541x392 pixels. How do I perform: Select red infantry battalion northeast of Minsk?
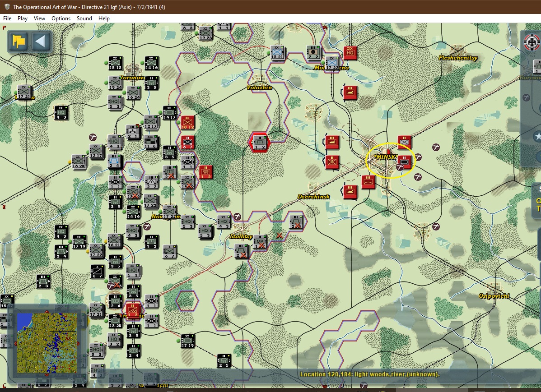click(x=404, y=142)
